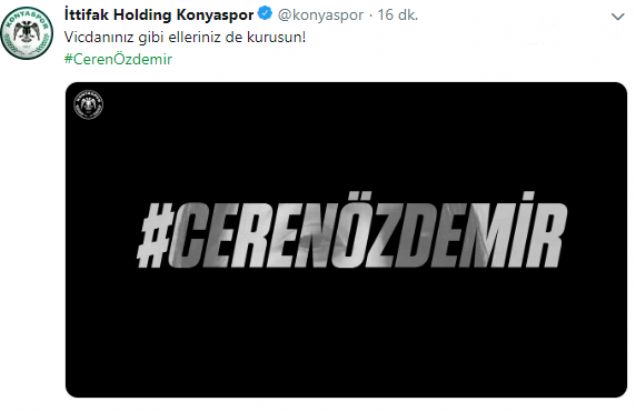This screenshot has height=411, width=635.
Task: Click the small Konyaspor crest inside the image
Action: pos(88,104)
